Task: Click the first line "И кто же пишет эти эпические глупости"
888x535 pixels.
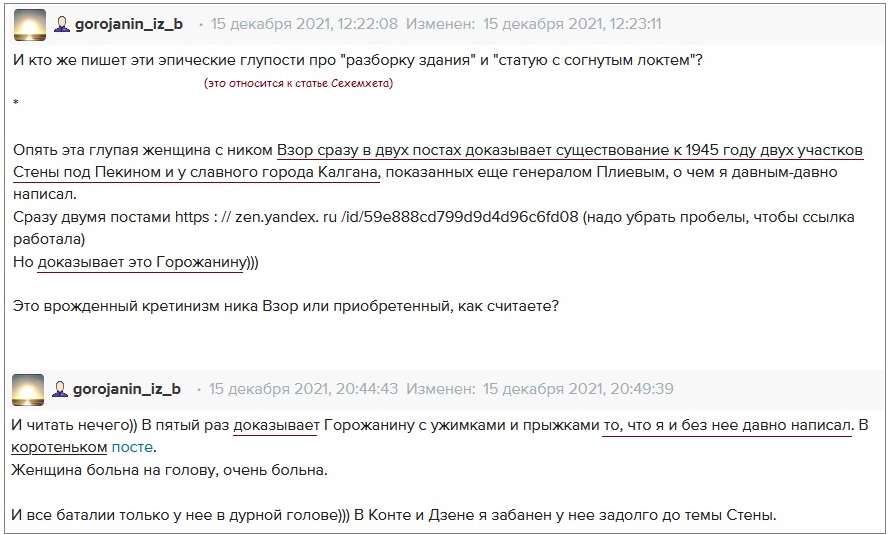Action: tap(358, 60)
